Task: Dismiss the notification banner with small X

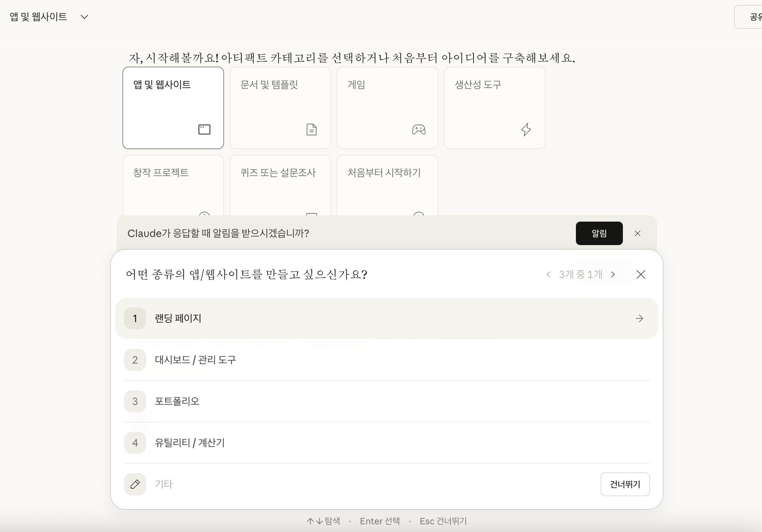Action: click(x=638, y=233)
